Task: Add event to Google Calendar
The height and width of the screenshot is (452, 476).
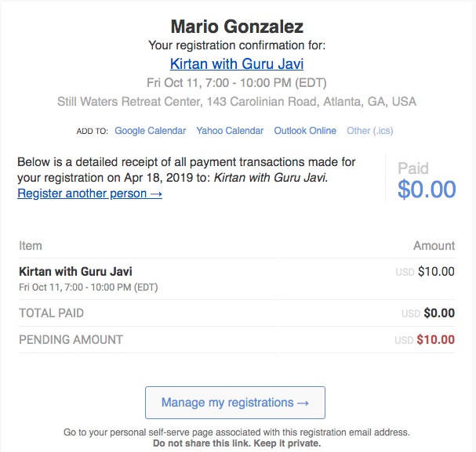Action: (x=151, y=131)
